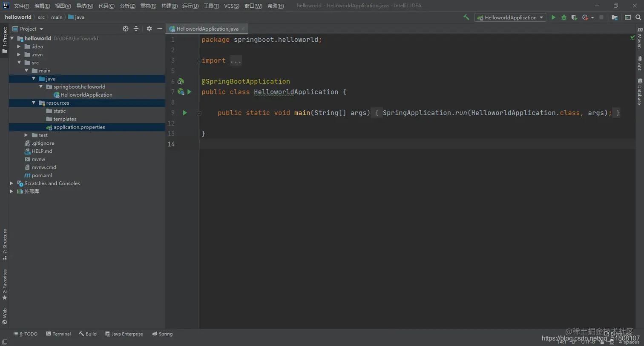Open the Web tool window tab
Viewport: 644px width, 346px height.
(5, 316)
